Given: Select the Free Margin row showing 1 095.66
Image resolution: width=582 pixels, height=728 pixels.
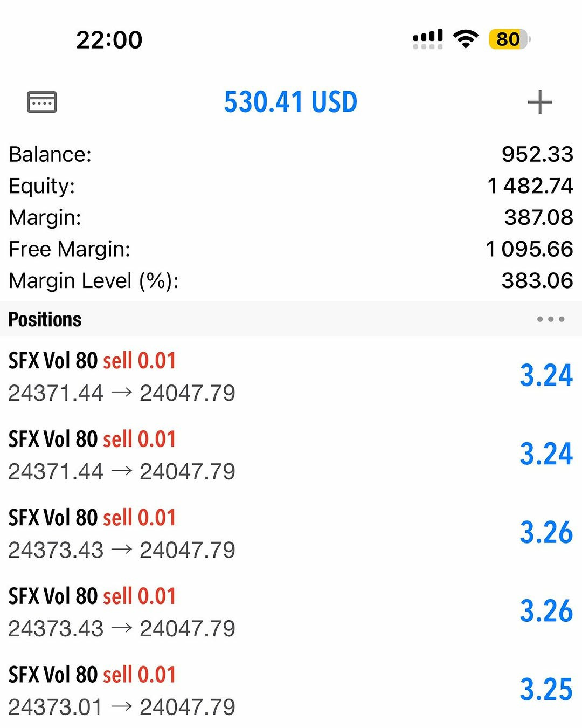Looking at the screenshot, I should [x=291, y=249].
